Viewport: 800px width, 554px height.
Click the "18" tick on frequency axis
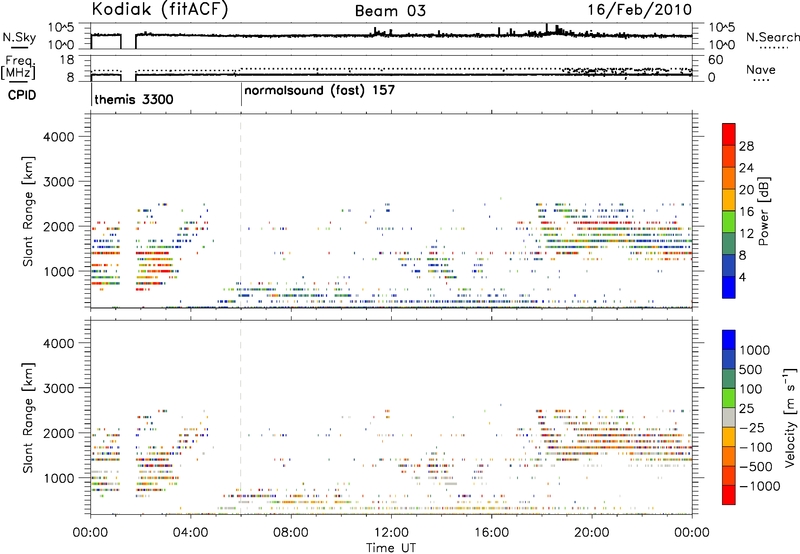point(66,60)
